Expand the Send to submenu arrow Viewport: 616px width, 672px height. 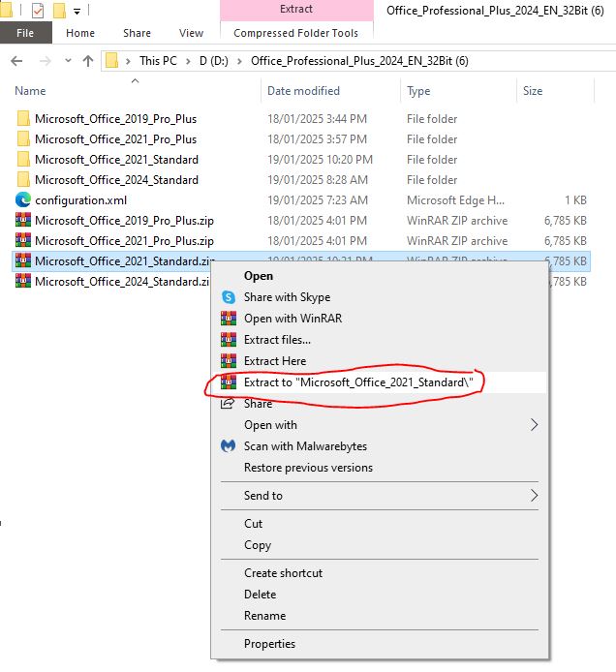point(534,496)
